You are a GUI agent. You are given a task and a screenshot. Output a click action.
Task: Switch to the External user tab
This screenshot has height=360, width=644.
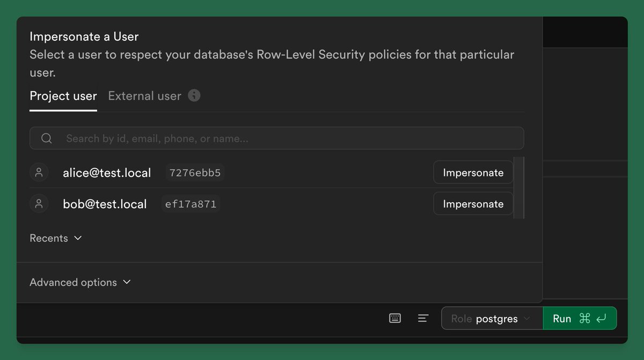145,96
